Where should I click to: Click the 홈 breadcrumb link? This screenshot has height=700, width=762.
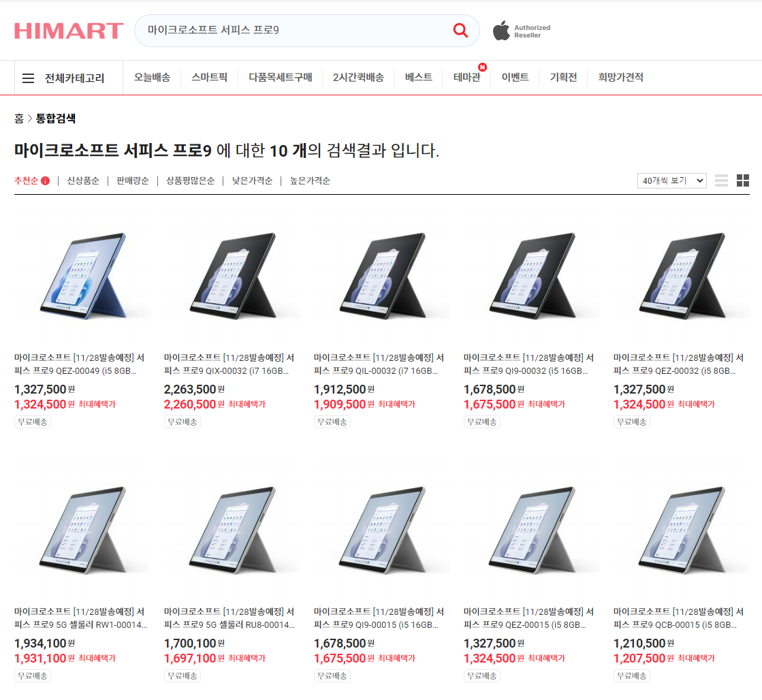[x=19, y=118]
